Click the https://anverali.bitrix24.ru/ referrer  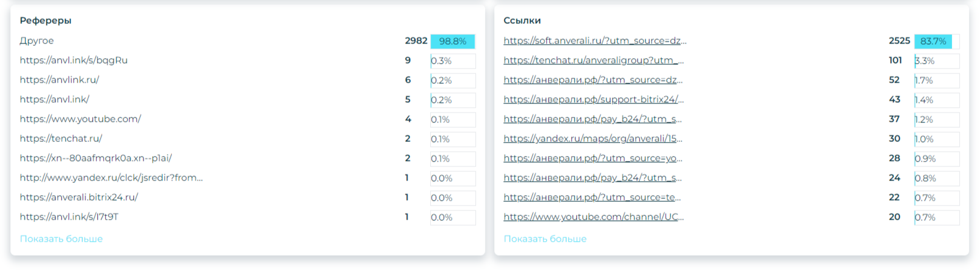[x=79, y=198]
